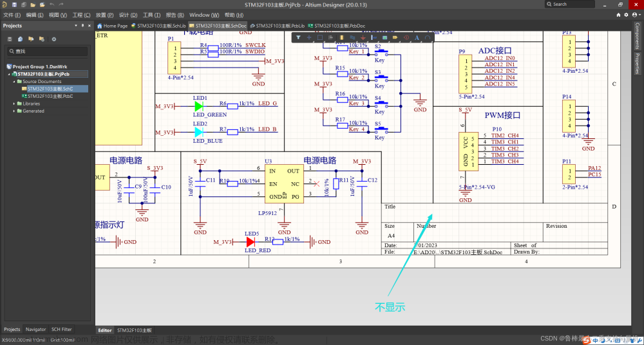The width and height of the screenshot is (644, 345).
Task: Click the project options folder icon in Projects panel
Action: [41, 39]
